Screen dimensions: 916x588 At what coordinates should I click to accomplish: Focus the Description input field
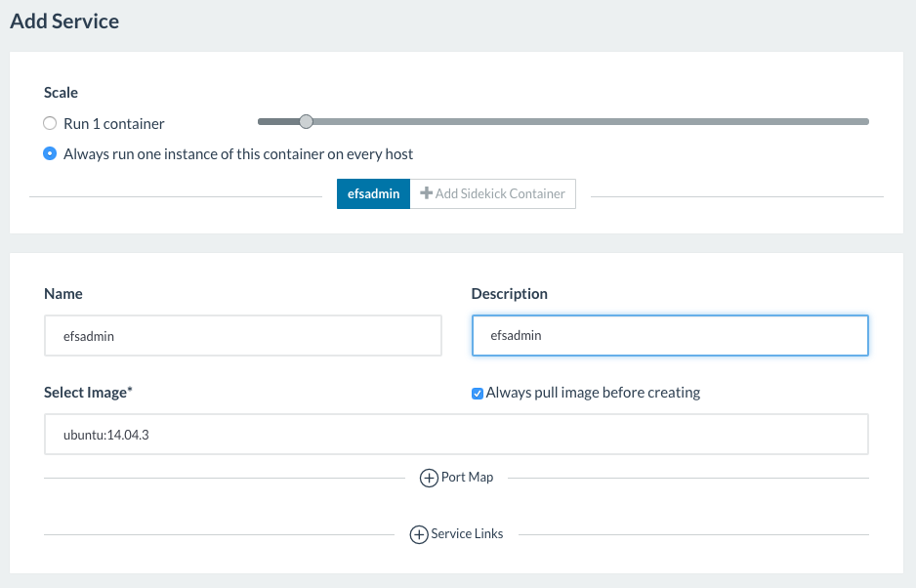669,335
